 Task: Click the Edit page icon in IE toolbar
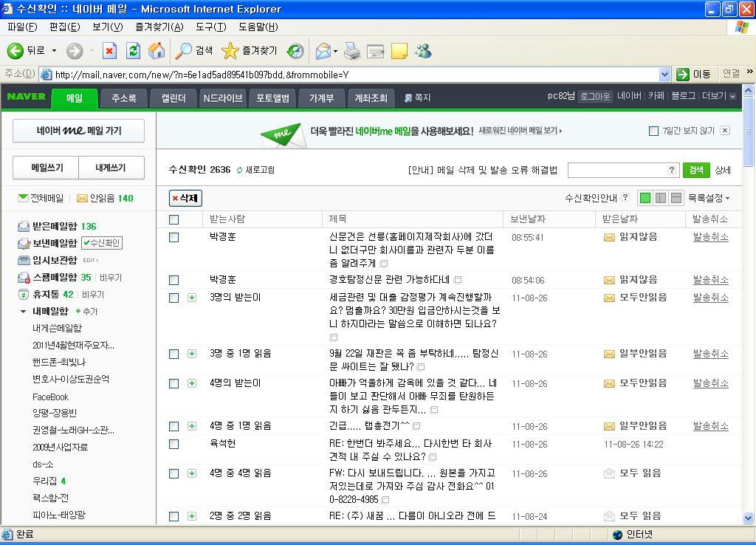click(376, 51)
